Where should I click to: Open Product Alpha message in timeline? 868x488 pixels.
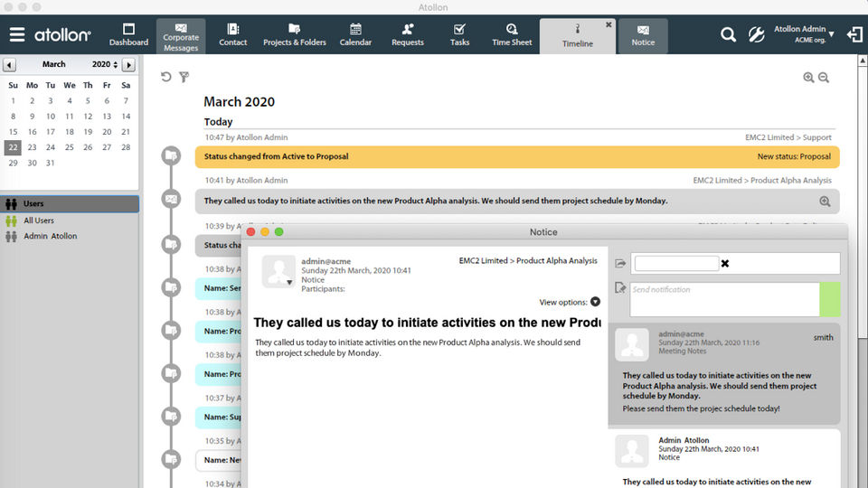[517, 201]
